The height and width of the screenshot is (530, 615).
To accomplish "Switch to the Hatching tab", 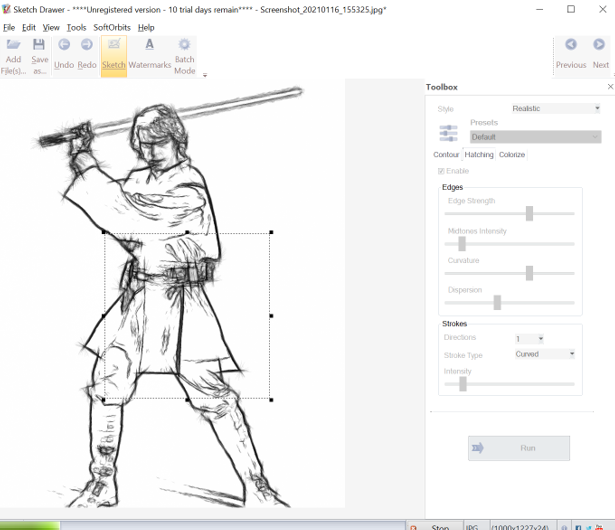I will tap(479, 155).
